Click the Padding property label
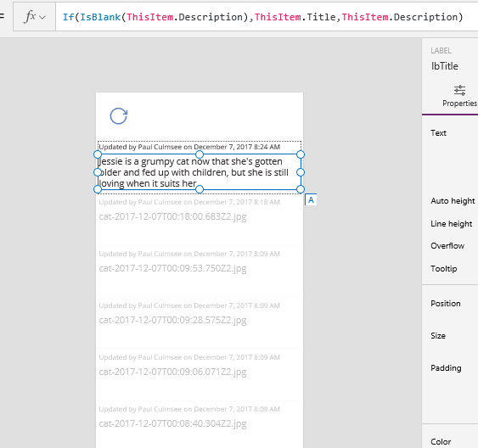The image size is (478, 448). coord(446,368)
